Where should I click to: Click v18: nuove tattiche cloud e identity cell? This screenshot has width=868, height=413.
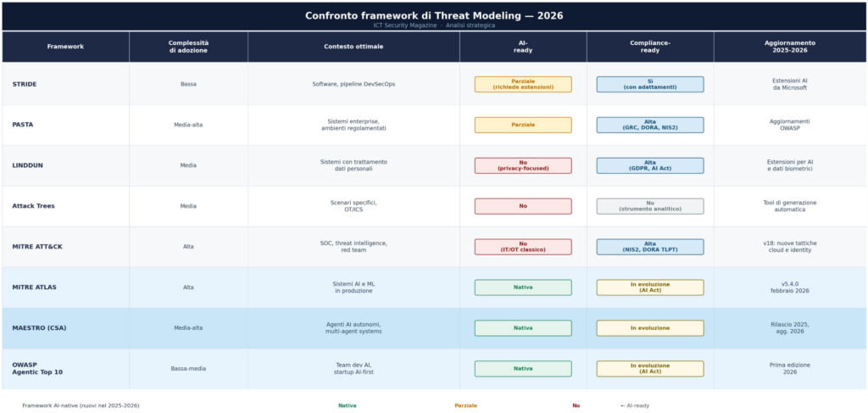[x=790, y=247]
